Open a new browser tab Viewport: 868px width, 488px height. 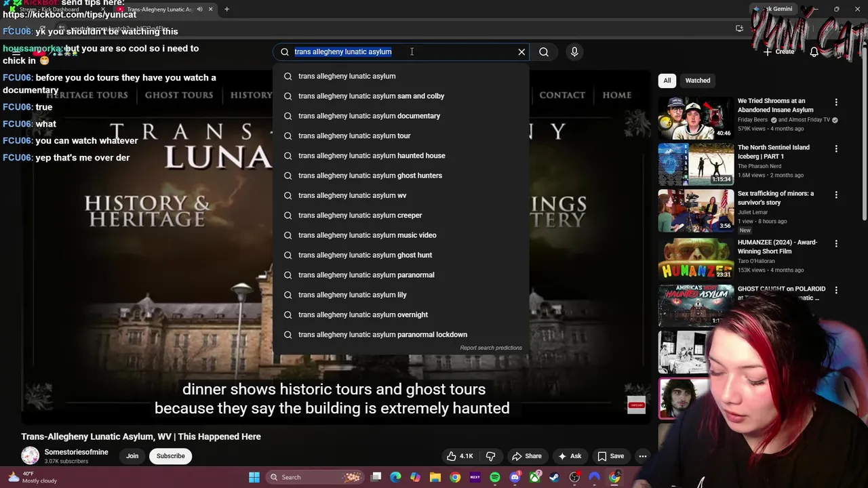[226, 9]
